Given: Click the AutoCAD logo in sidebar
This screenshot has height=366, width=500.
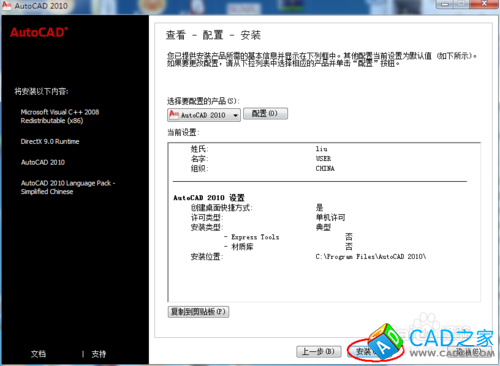Looking at the screenshot, I should (x=39, y=32).
